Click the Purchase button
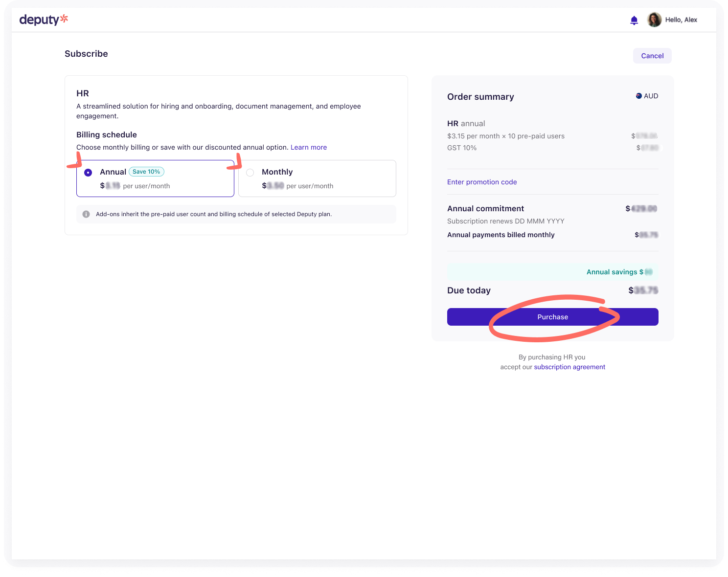This screenshot has height=577, width=728. pos(552,317)
